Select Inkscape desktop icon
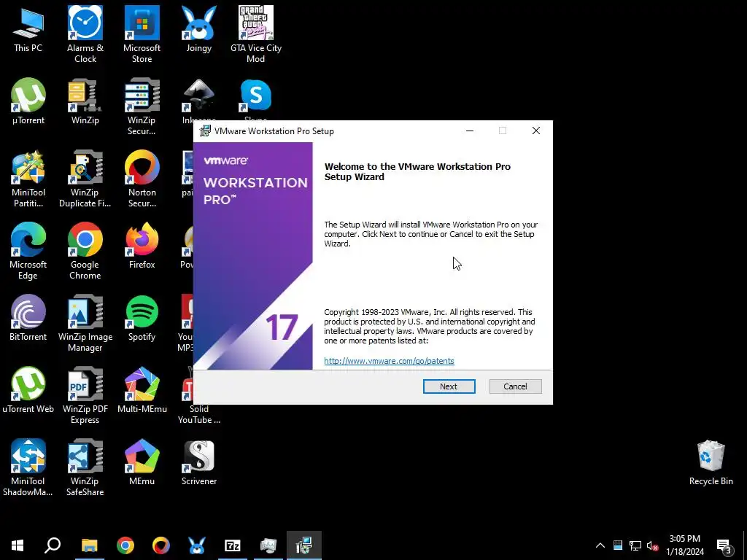 coord(198,99)
